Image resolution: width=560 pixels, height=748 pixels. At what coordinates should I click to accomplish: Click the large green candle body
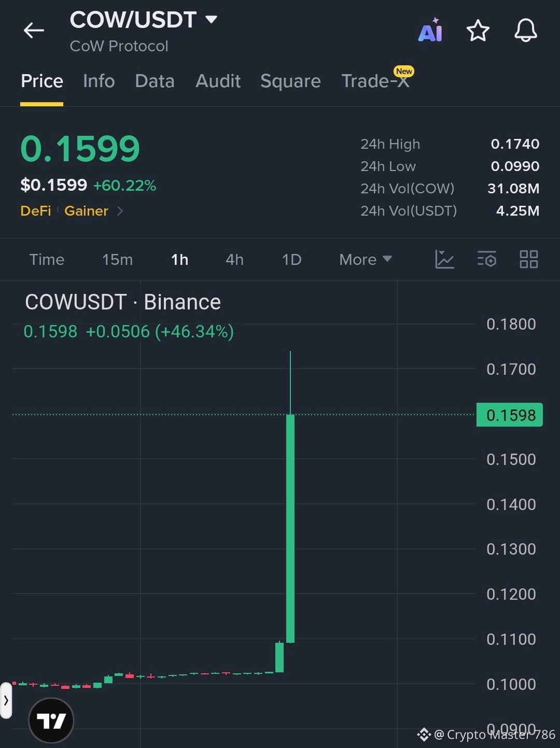coord(290,529)
